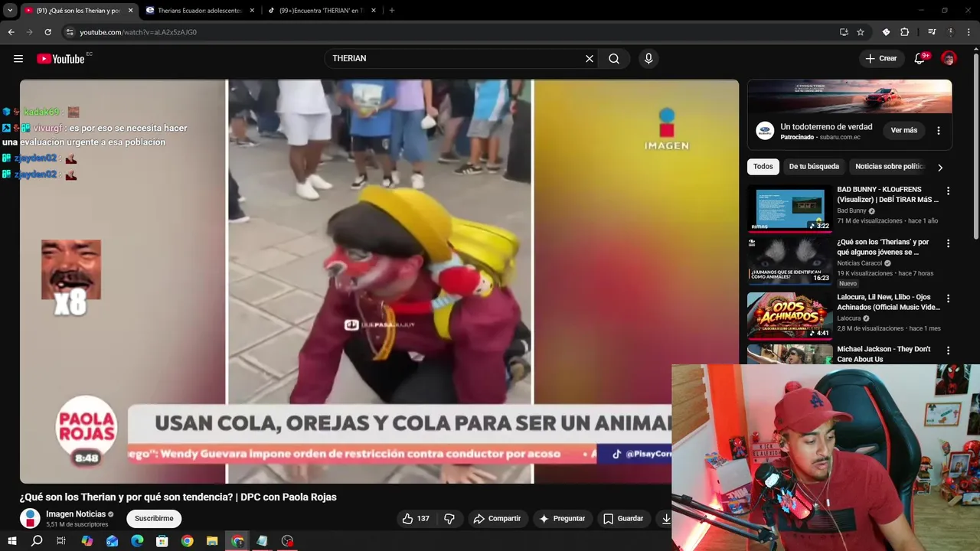Select the De tu búsqueda chip
The image size is (980, 551).
coord(814,167)
